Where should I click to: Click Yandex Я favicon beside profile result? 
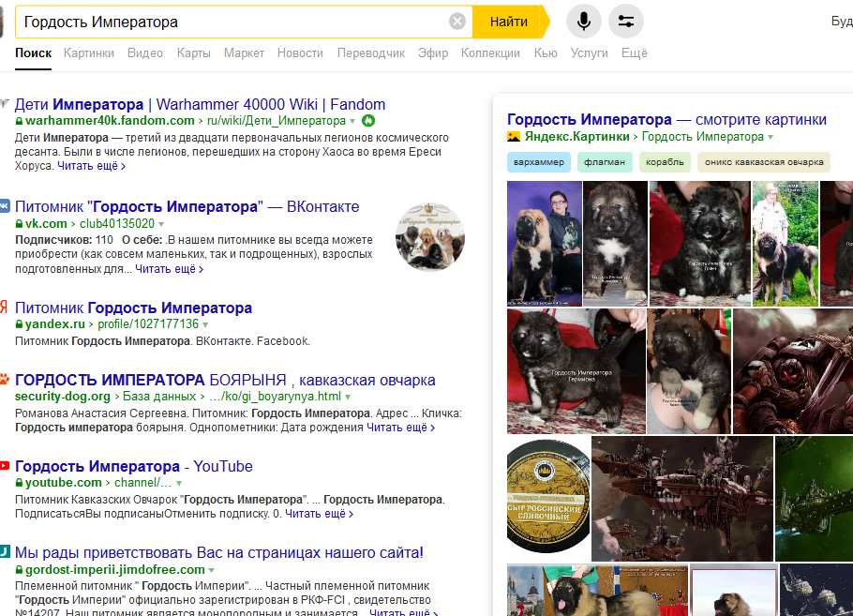[x=4, y=307]
